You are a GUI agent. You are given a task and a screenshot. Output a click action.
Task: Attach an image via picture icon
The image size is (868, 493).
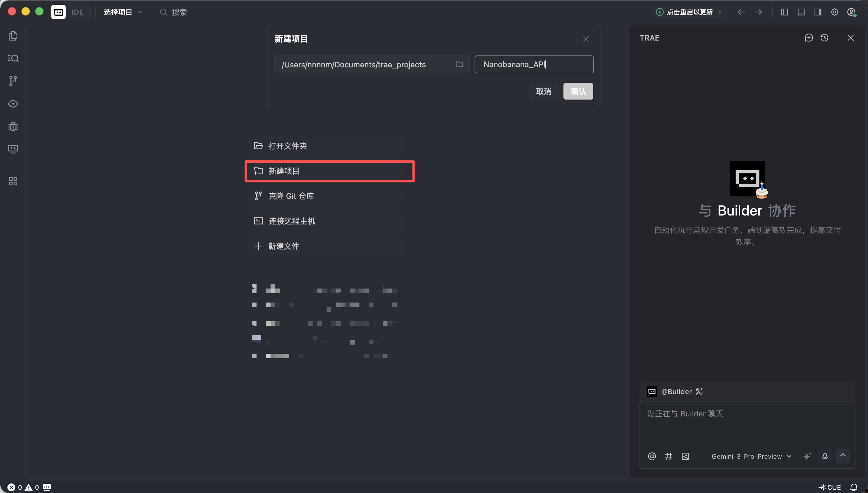pyautogui.click(x=685, y=456)
